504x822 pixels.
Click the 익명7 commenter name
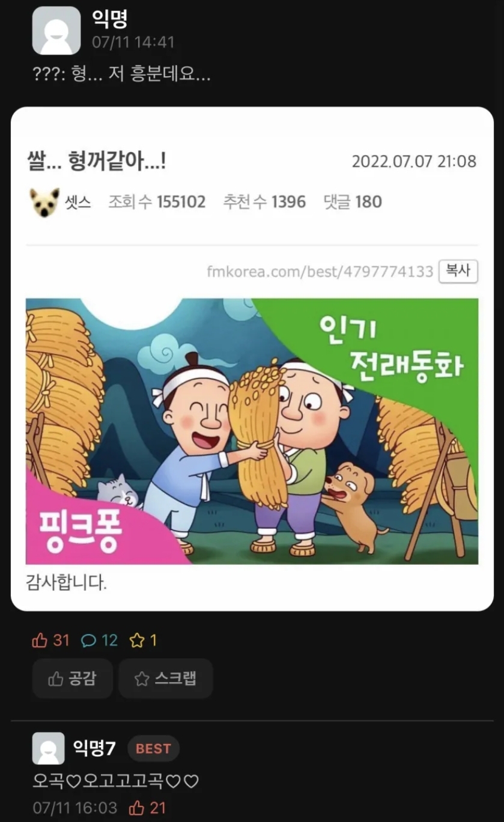point(94,748)
